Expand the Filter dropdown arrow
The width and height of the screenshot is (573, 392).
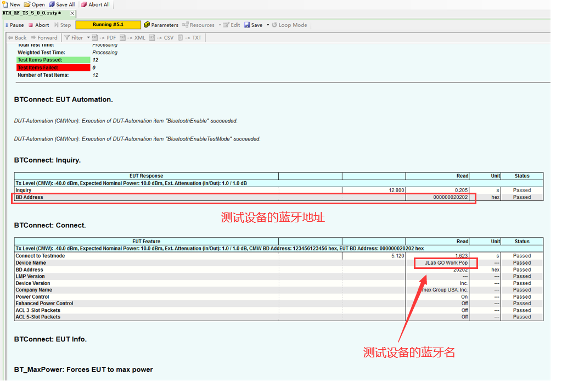[x=88, y=37]
